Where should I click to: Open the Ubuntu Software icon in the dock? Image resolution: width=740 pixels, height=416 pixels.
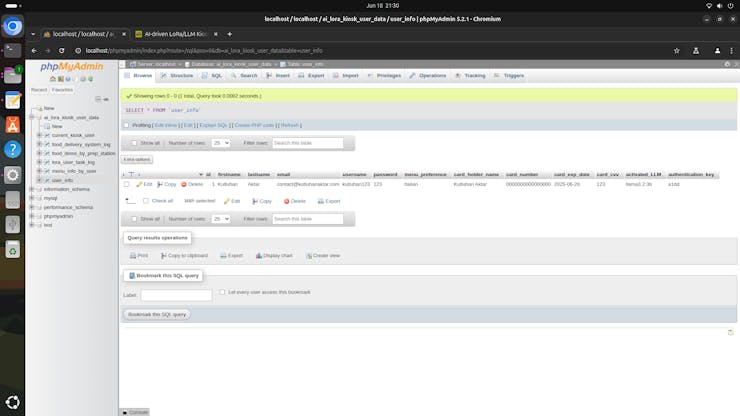13,125
